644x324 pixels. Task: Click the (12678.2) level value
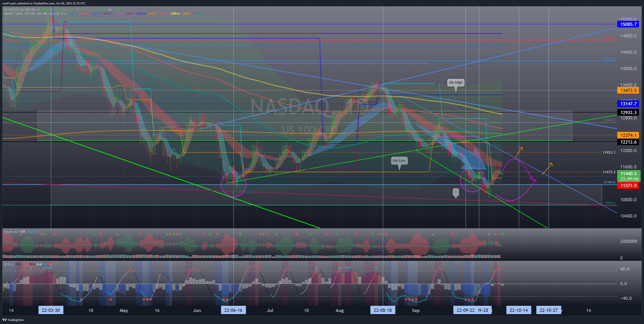tap(609, 120)
